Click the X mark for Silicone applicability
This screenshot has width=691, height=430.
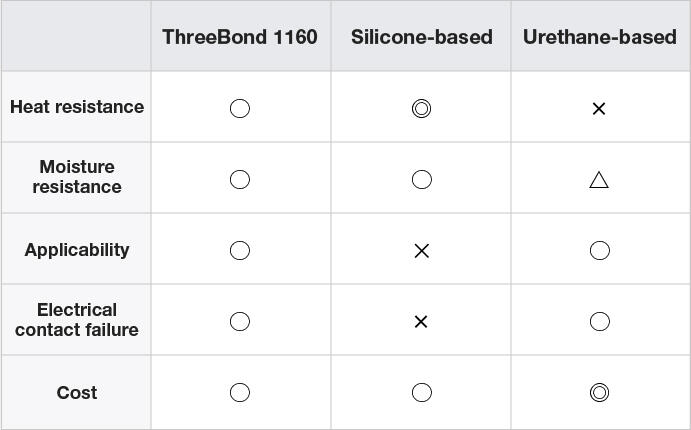pyautogui.click(x=422, y=251)
